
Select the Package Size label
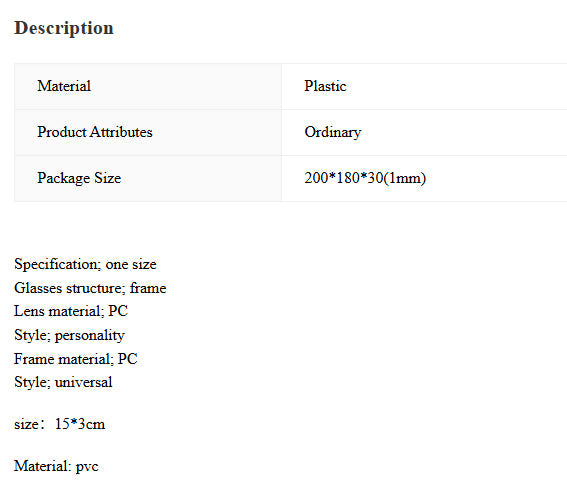click(79, 178)
